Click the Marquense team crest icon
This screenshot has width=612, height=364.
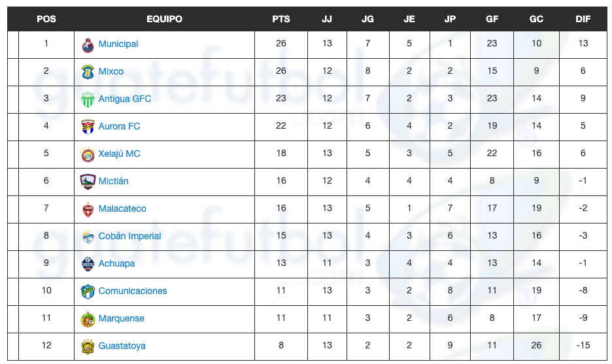tap(88, 319)
